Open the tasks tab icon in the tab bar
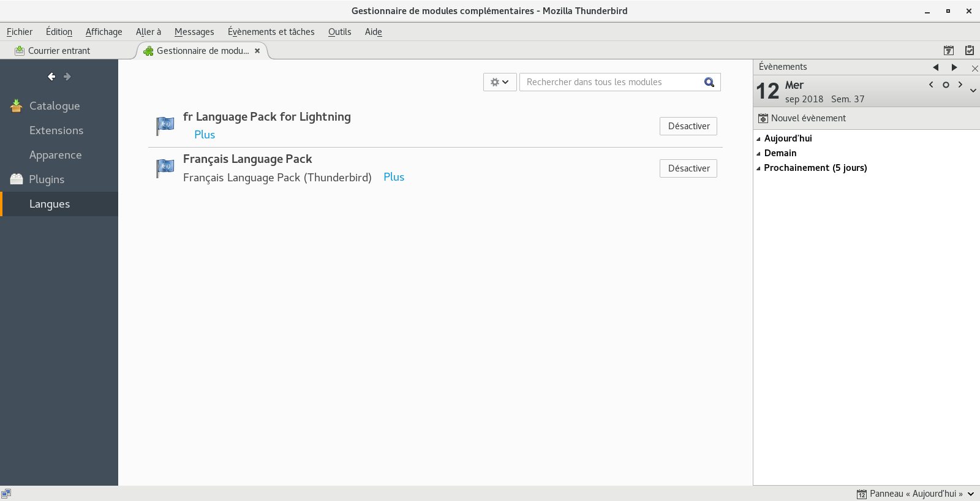The width and height of the screenshot is (980, 501). click(x=970, y=50)
